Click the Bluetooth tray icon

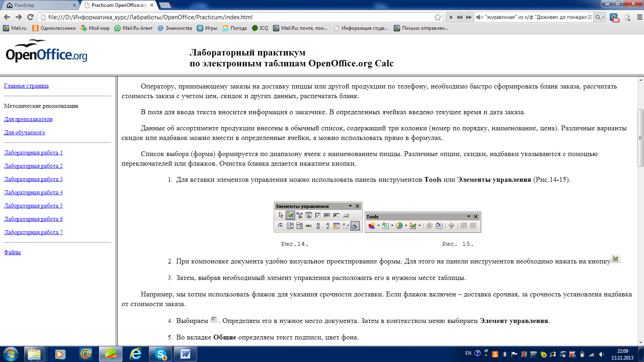505,354
